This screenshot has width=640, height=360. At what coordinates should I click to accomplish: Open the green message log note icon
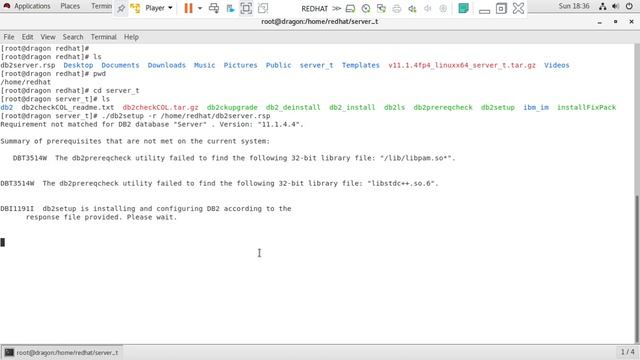463,8
